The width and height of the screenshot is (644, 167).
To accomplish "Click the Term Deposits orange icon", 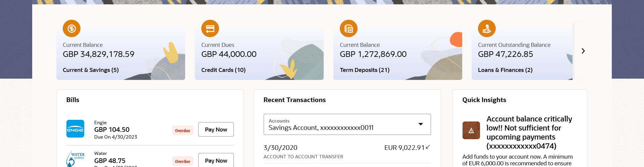I will (348, 28).
